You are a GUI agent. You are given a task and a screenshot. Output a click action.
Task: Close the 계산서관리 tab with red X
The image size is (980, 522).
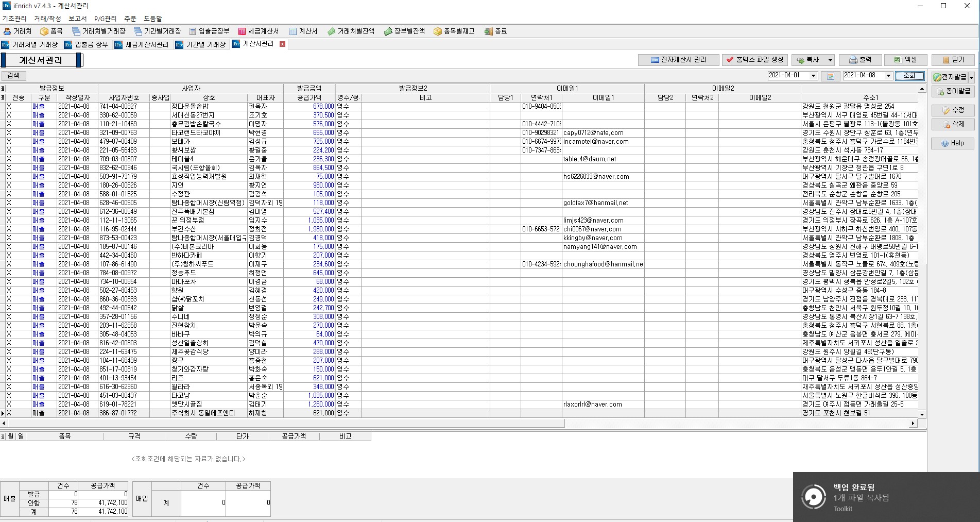282,44
